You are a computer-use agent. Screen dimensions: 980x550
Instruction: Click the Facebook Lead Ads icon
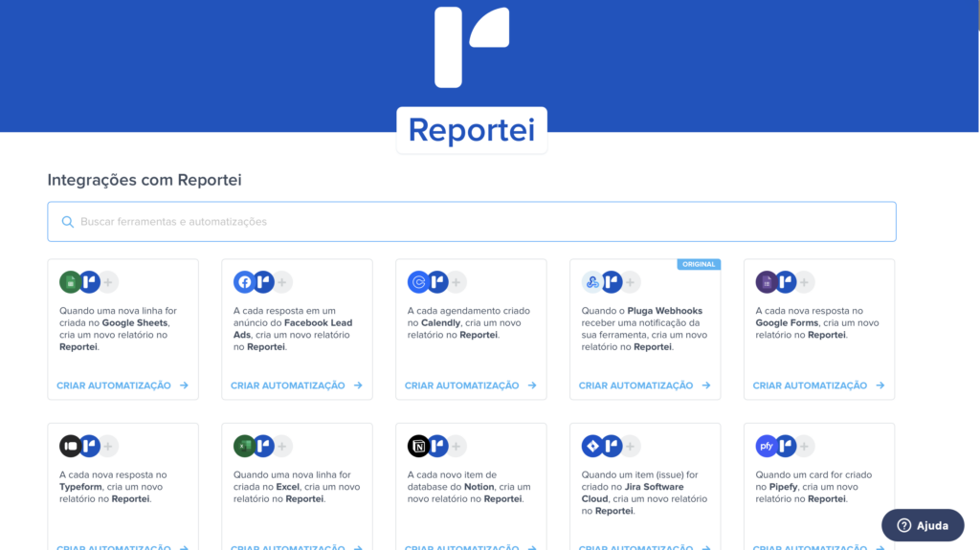pos(244,282)
